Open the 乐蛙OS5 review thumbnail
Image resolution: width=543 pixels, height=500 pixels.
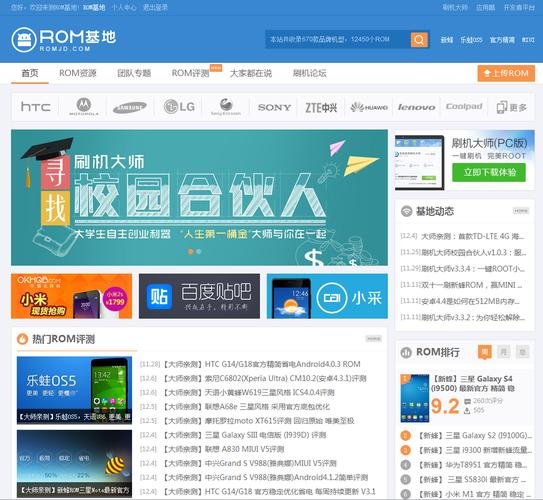click(x=74, y=390)
